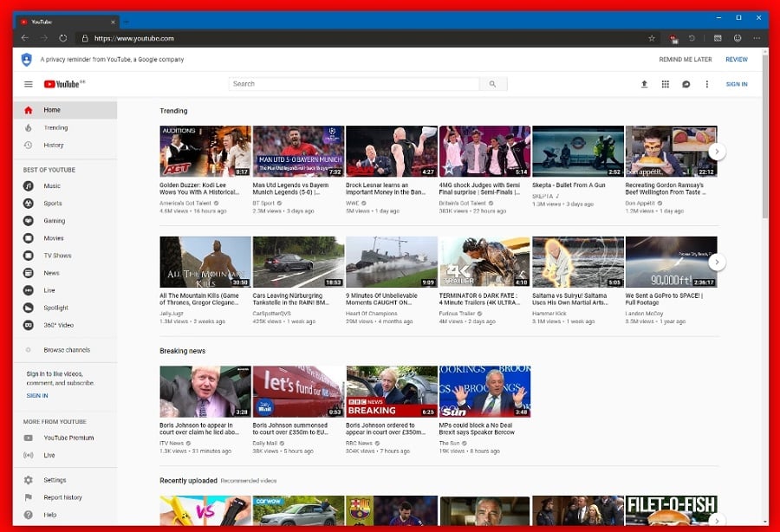This screenshot has width=780, height=532.
Task: Click the red extension icon in browser toolbar
Action: click(673, 38)
